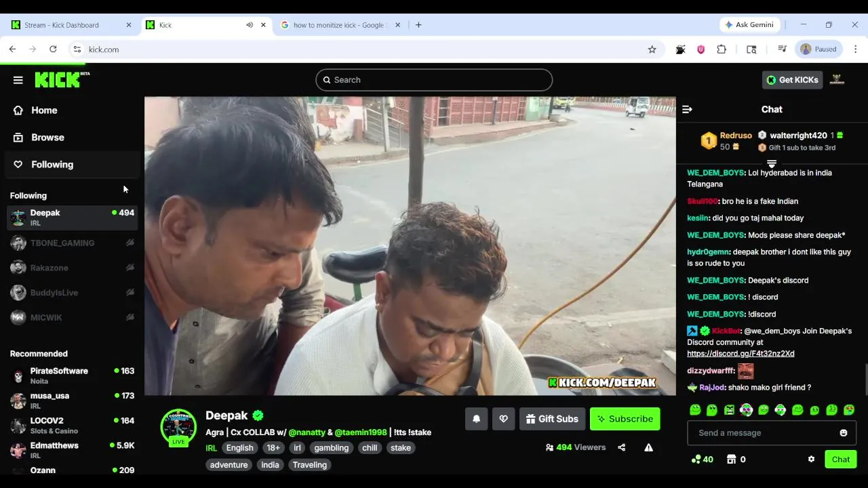Open the @nanatty mention link
868x488 pixels.
[x=307, y=432]
